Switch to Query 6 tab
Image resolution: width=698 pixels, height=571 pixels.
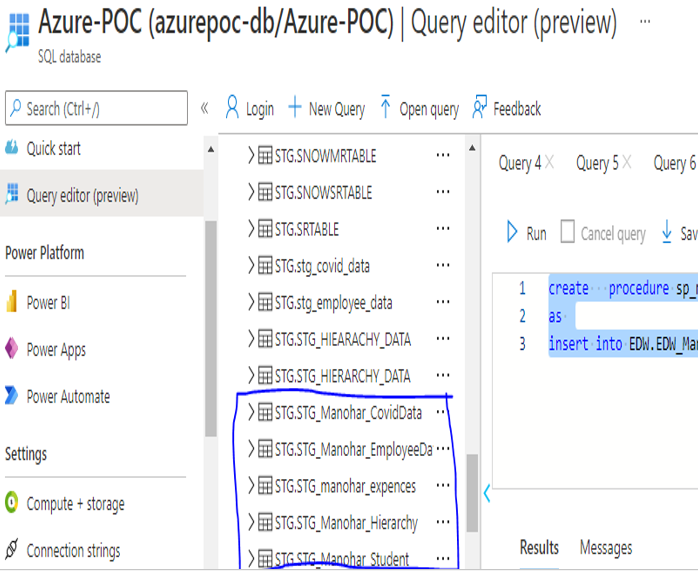coord(674,163)
